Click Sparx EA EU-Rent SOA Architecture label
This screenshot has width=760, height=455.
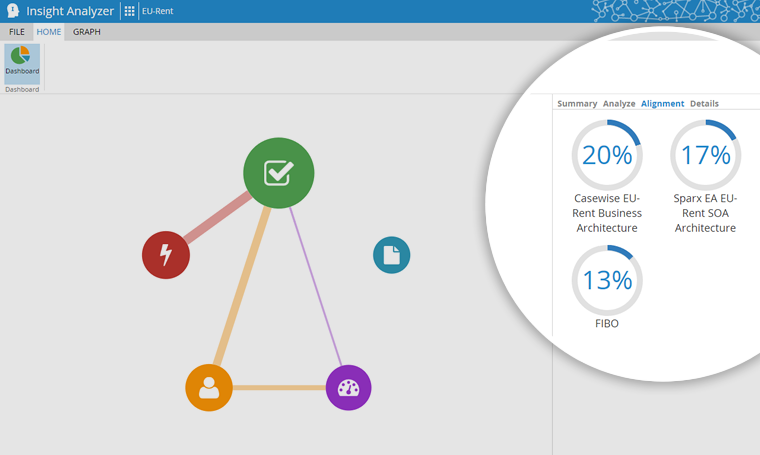click(x=705, y=213)
